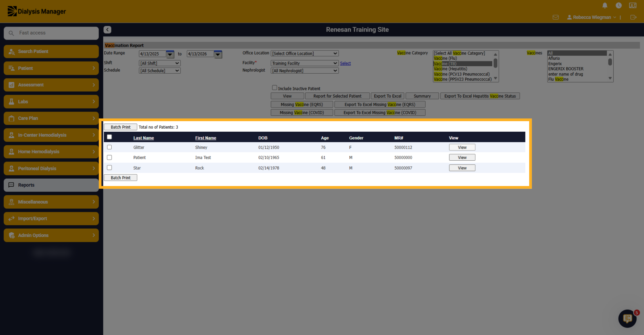Select Vaccine (Hepatitis) in category list
644x335 pixels.
[450, 69]
